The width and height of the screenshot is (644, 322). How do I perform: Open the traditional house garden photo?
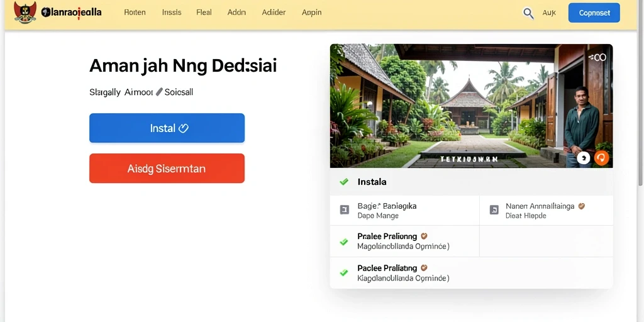(x=471, y=106)
